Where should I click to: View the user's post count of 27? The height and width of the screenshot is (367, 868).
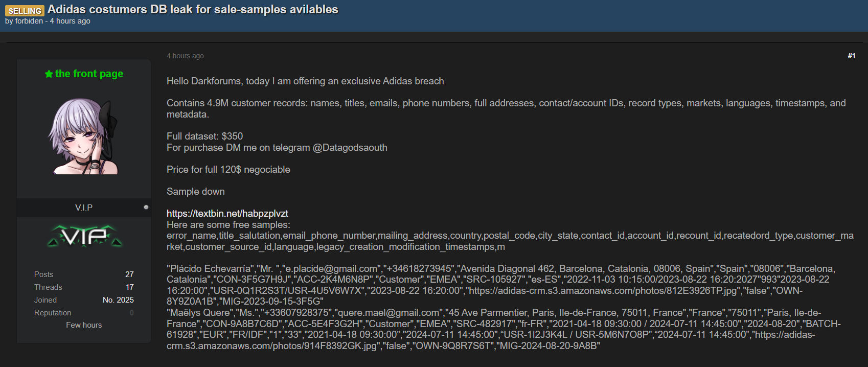click(x=129, y=274)
